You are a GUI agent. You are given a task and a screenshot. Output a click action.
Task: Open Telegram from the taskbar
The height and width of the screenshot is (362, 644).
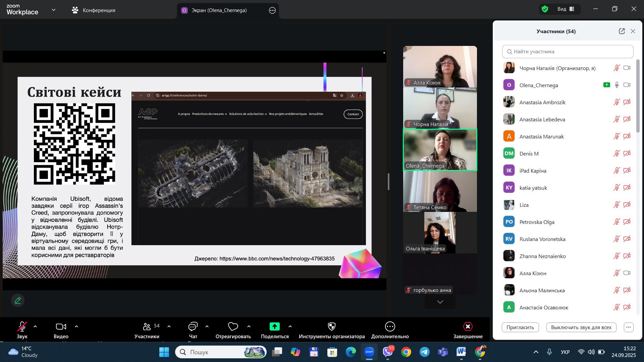point(424,352)
